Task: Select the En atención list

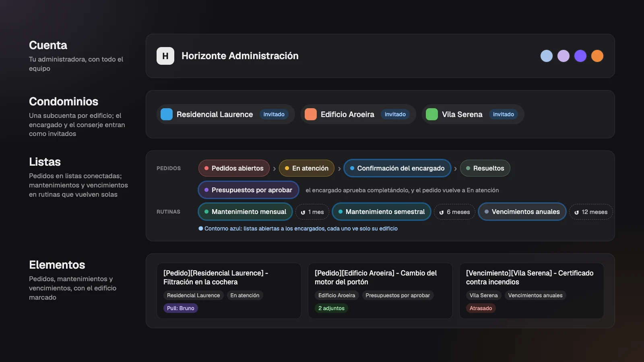Action: 307,168
